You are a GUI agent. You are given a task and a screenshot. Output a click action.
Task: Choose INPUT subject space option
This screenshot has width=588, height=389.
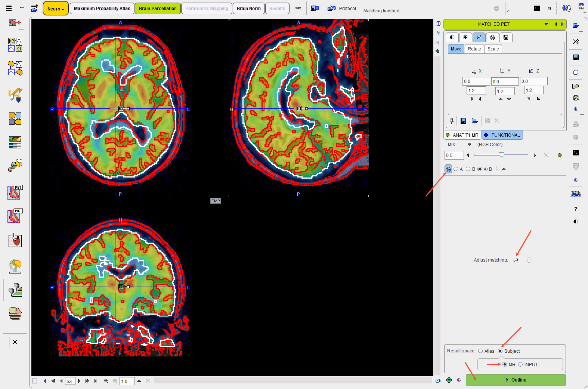520,364
